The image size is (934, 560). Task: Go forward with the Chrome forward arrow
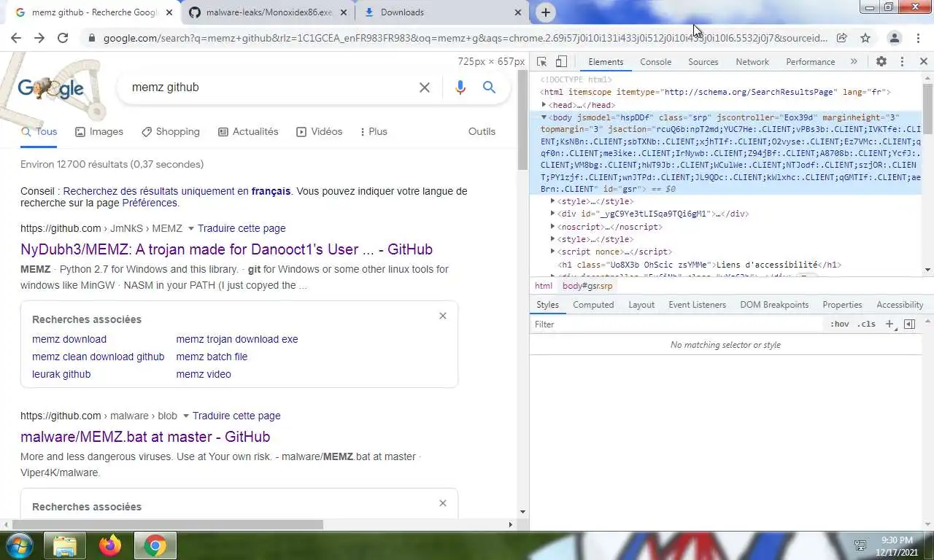39,38
